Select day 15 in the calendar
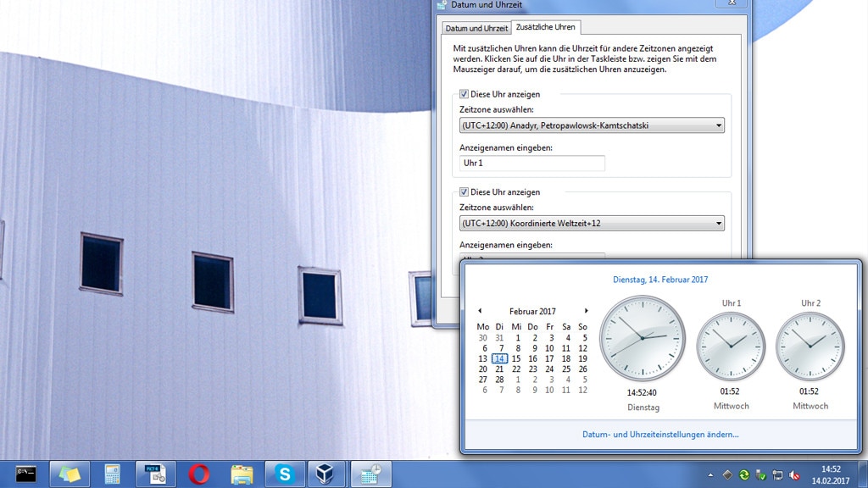The width and height of the screenshot is (868, 488). [516, 358]
